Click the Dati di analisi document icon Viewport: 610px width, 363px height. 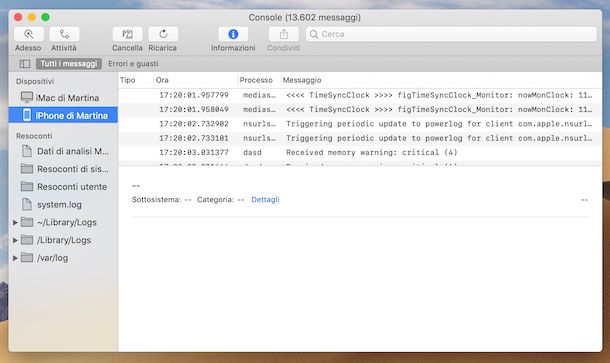pyautogui.click(x=27, y=151)
